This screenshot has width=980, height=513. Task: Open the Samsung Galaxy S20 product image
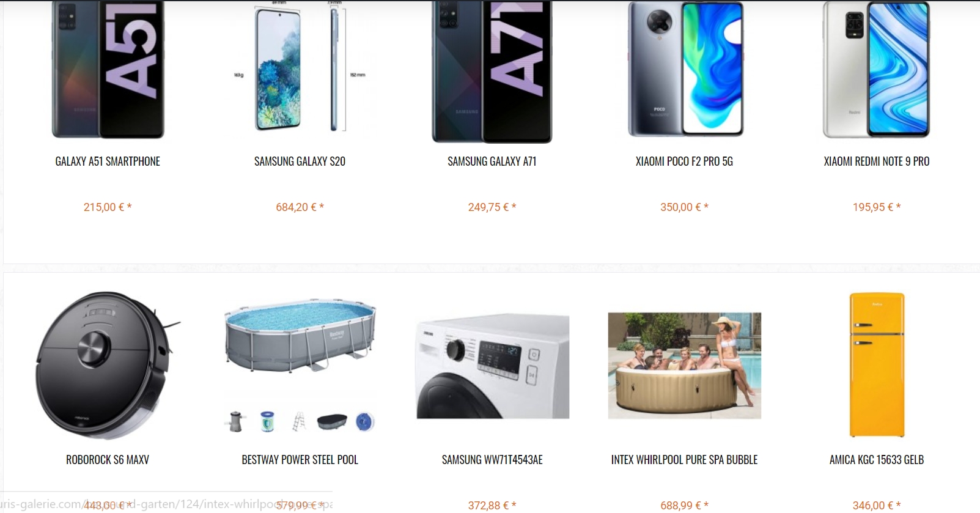point(300,66)
